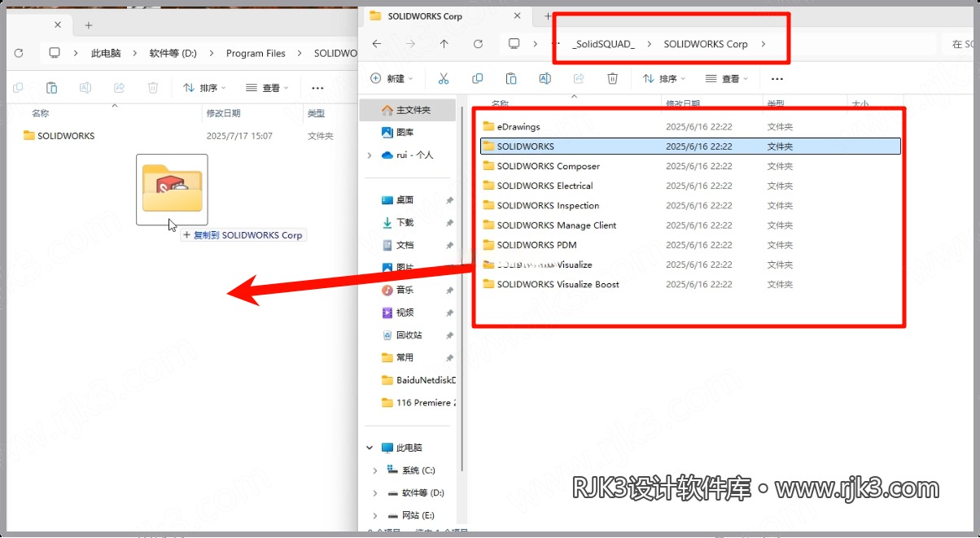Go forward in SOLIDWORKS Corp window
980x538 pixels.
(410, 44)
